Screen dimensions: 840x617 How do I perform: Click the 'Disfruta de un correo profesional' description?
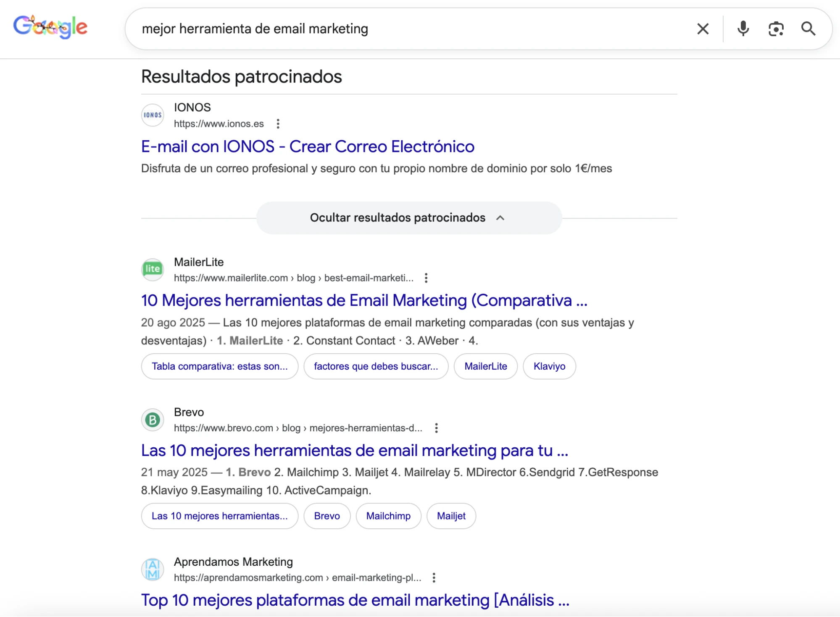tap(377, 169)
